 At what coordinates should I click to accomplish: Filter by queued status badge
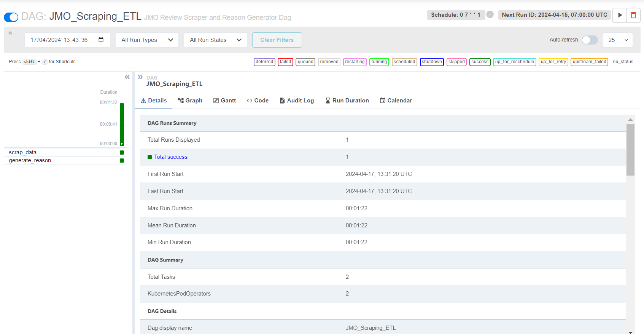[305, 62]
